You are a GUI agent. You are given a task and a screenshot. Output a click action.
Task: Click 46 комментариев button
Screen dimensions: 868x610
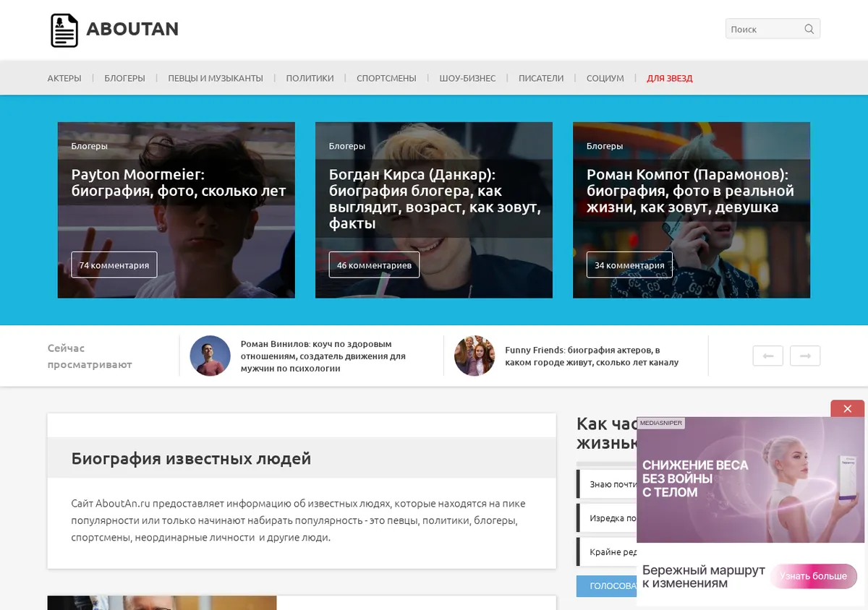click(374, 265)
